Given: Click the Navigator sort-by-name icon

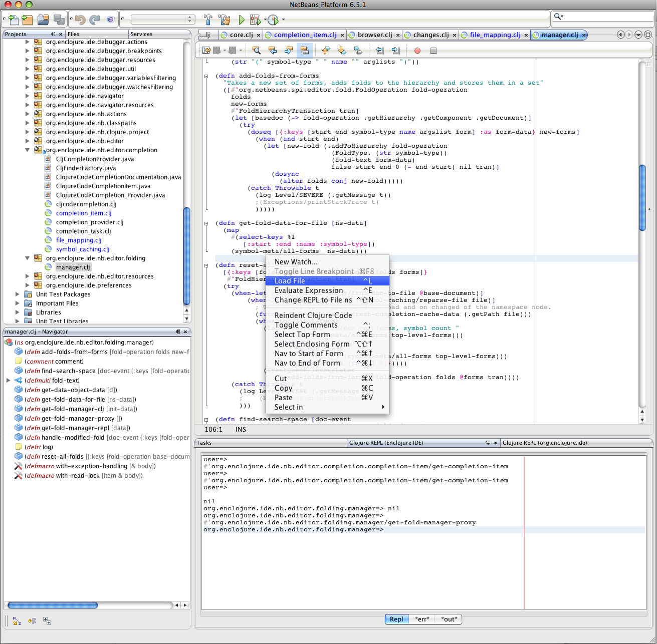Looking at the screenshot, I should pyautogui.click(x=17, y=621).
